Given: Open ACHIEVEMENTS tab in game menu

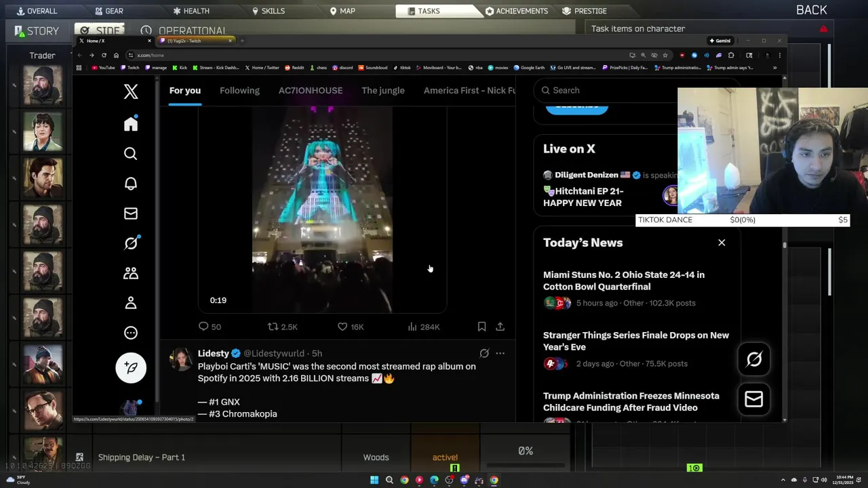Looking at the screenshot, I should click(517, 11).
